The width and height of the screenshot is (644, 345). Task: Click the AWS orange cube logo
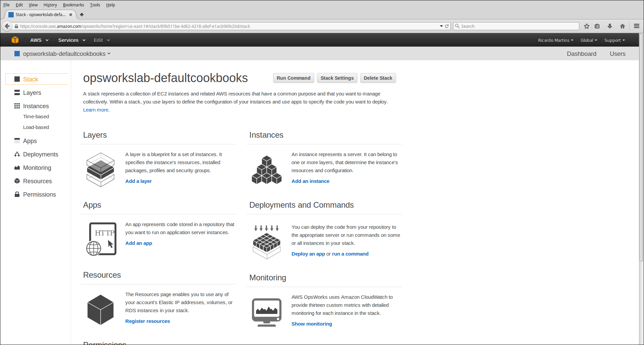pyautogui.click(x=15, y=40)
